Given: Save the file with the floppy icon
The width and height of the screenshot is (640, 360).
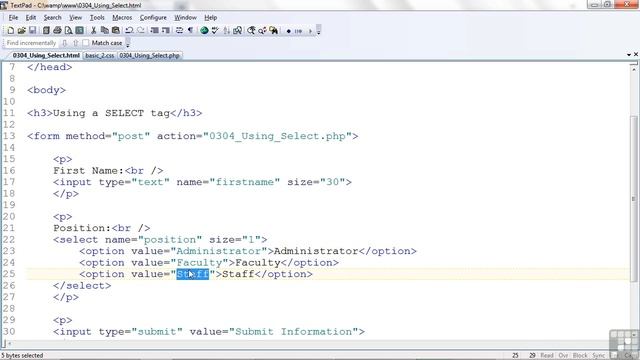Looking at the screenshot, I should (32, 31).
